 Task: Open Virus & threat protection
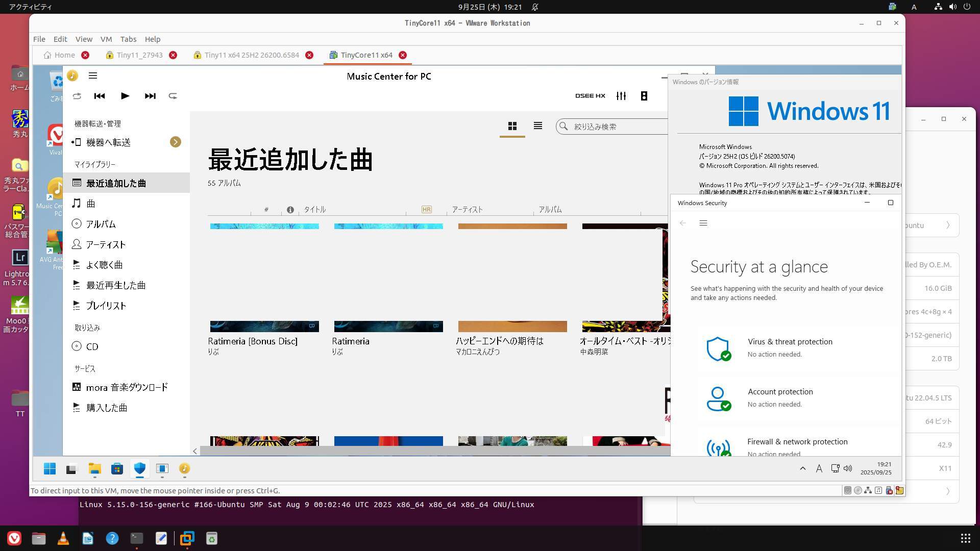[x=790, y=342]
